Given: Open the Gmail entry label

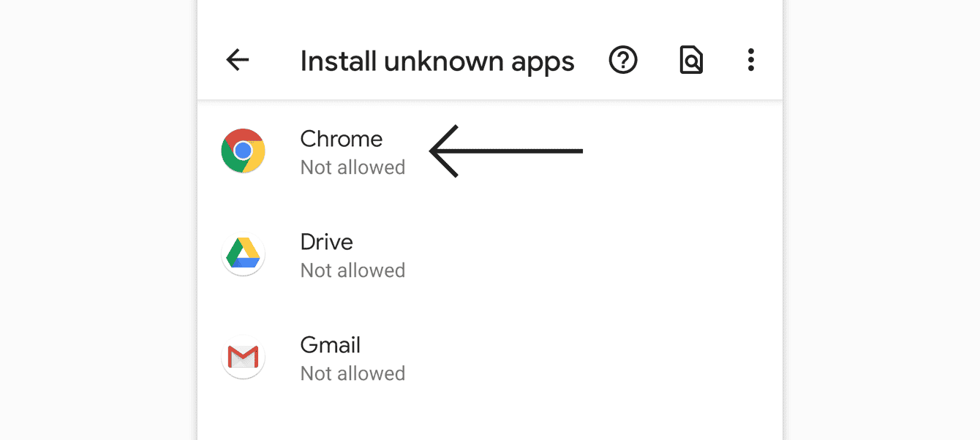Looking at the screenshot, I should click(331, 345).
